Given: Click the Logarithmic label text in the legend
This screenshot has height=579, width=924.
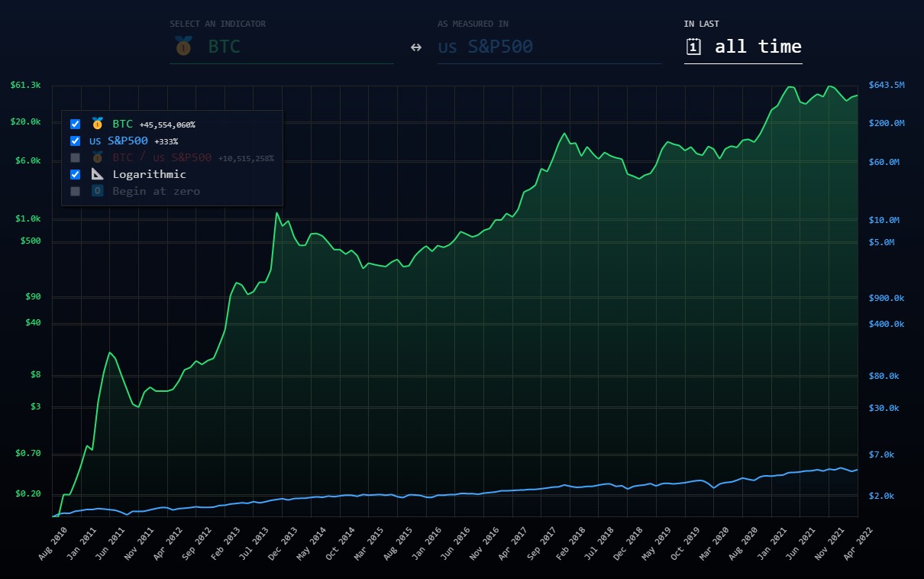Looking at the screenshot, I should click(x=149, y=174).
